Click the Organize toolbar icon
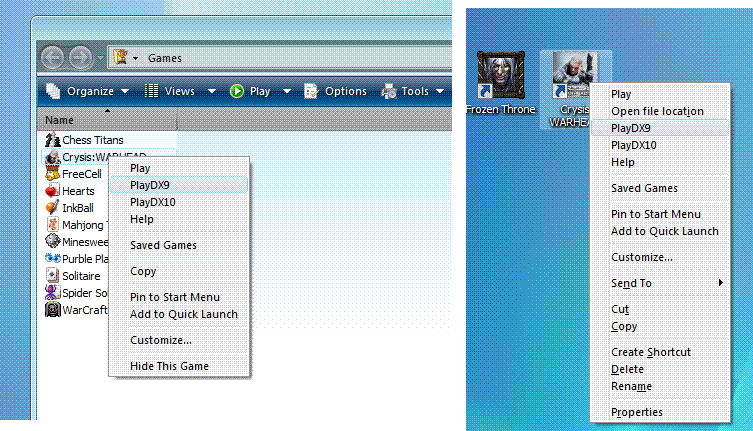The height and width of the screenshot is (431, 753). click(x=53, y=91)
